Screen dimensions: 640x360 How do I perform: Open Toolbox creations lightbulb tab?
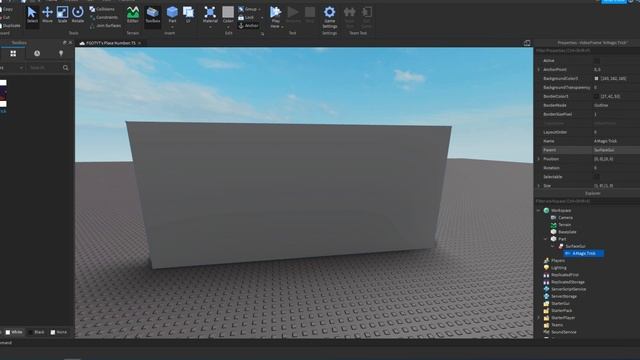click(x=61, y=53)
